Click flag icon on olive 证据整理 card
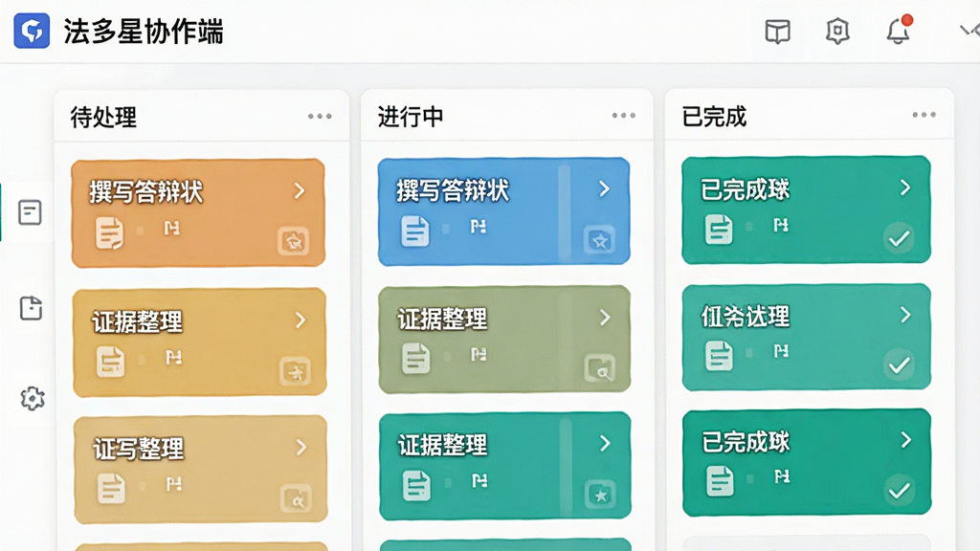The width and height of the screenshot is (980, 551). 479,355
